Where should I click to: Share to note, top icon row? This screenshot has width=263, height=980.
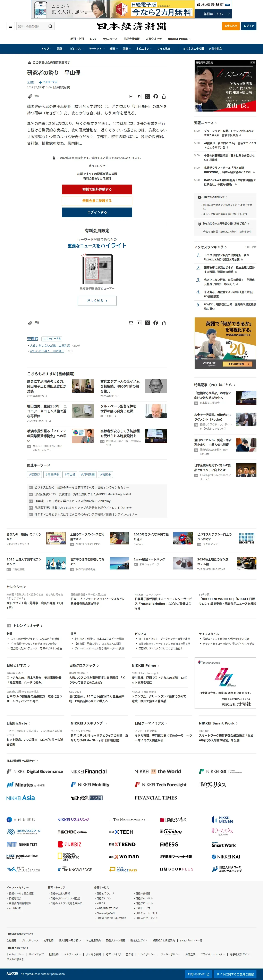(x=139, y=97)
